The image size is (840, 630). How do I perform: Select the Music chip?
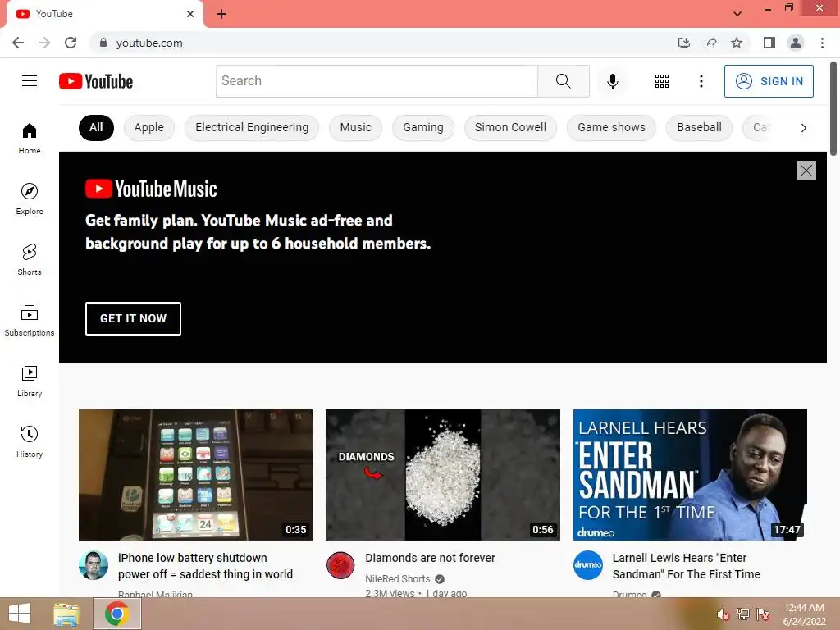[x=356, y=127]
